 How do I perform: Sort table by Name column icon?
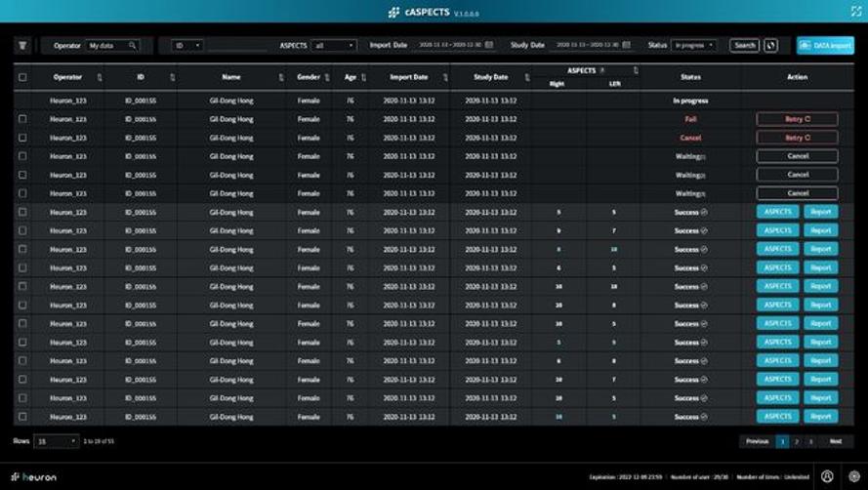tap(281, 77)
